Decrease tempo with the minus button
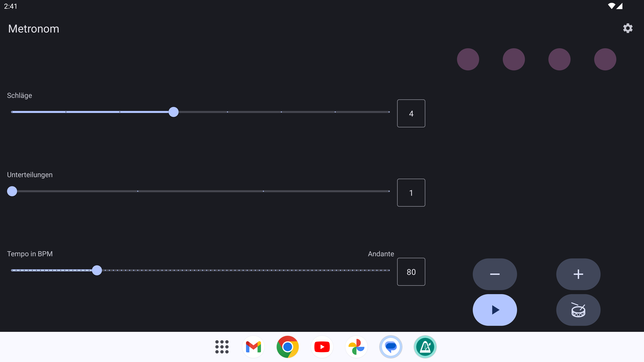Viewport: 644px width, 362px height. pos(495,274)
